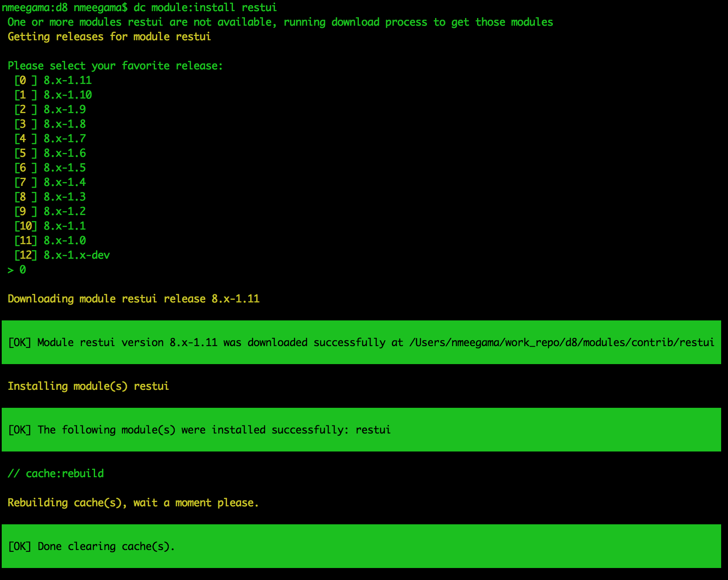Click the modules installed successfully OK banner
The width and height of the screenshot is (728, 580).
(361, 430)
